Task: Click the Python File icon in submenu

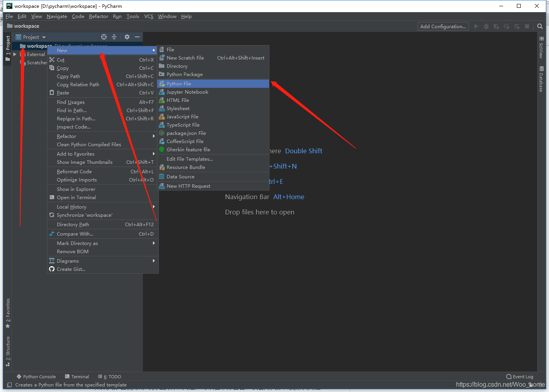Action: 162,84
